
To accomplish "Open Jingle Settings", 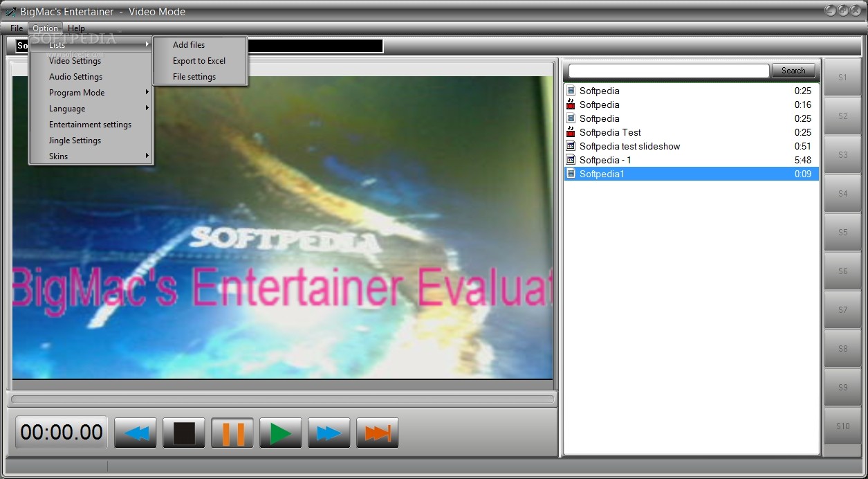I will click(91, 141).
